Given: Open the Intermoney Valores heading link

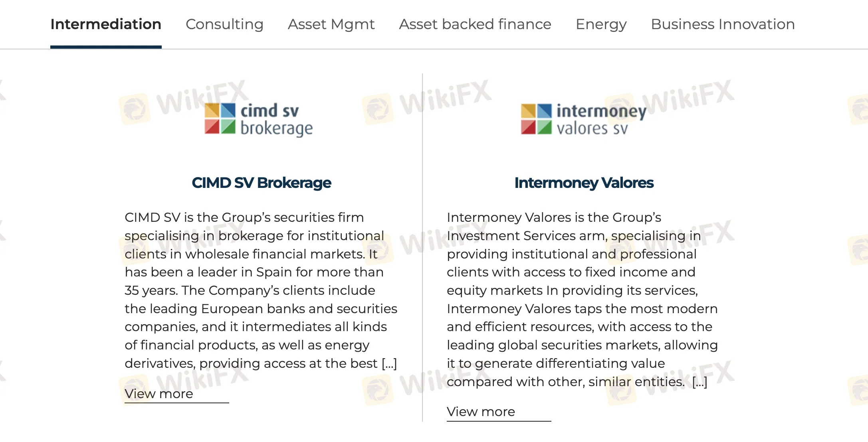Looking at the screenshot, I should 584,183.
